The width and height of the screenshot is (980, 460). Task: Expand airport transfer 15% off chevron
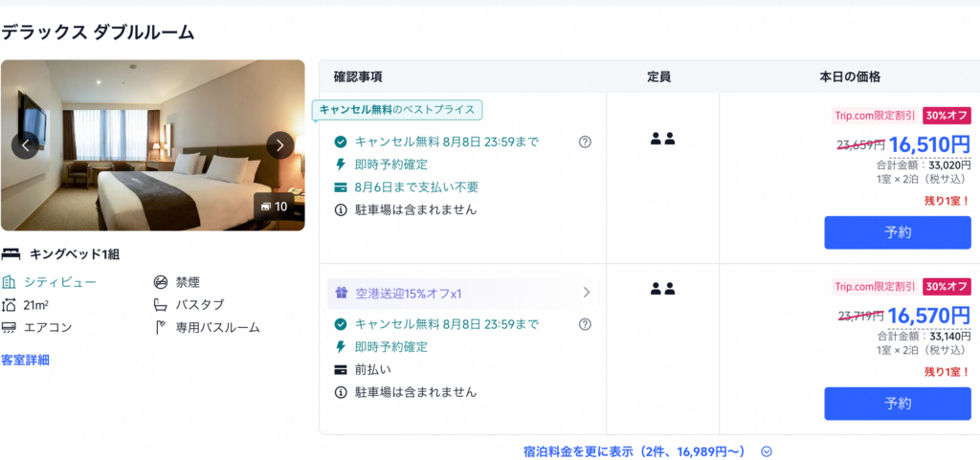(587, 292)
